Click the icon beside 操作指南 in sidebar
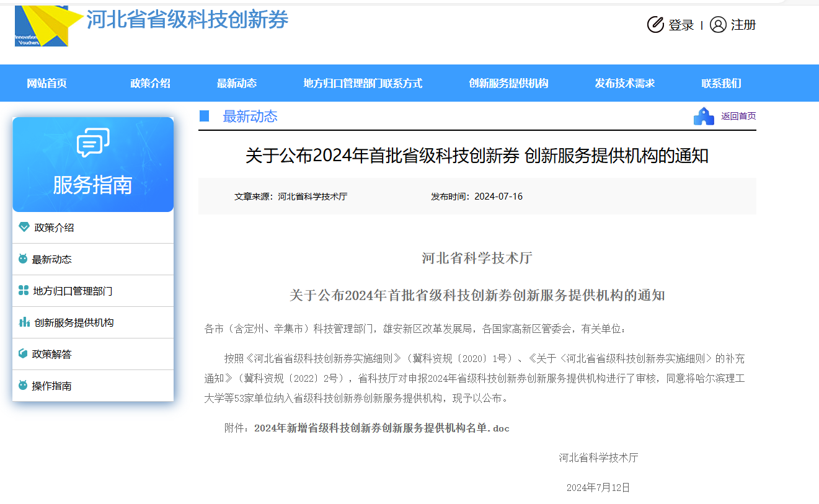The height and width of the screenshot is (504, 819). pyautogui.click(x=23, y=386)
